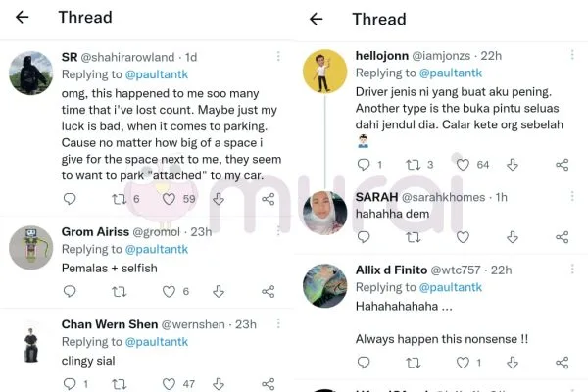
Task: Reply to SR's parking tweet
Action: (x=70, y=199)
